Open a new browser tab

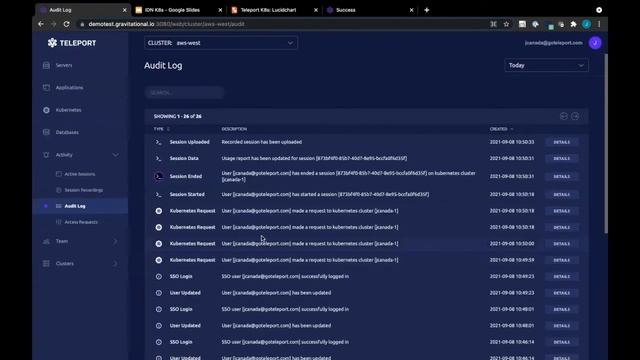427,10
